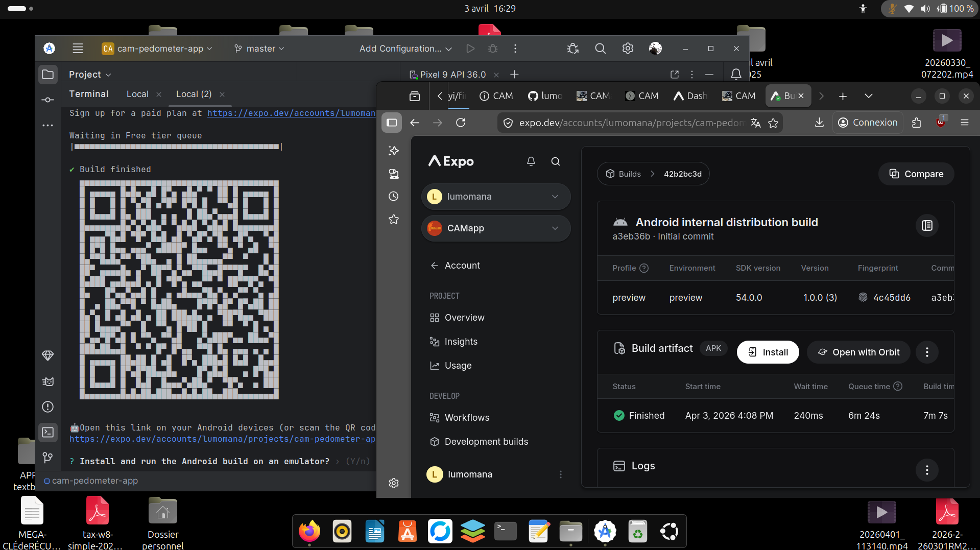Bookmark this page with star icon
Image resolution: width=980 pixels, height=550 pixels.
click(773, 123)
